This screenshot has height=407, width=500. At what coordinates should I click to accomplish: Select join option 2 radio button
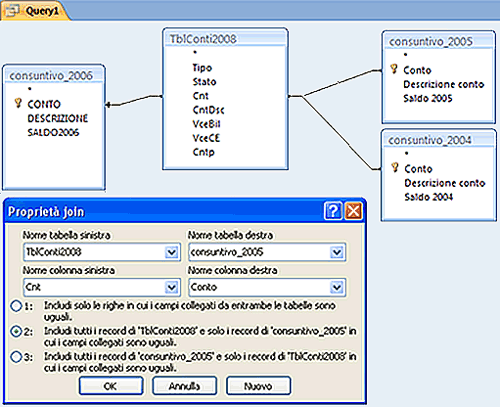tap(16, 332)
